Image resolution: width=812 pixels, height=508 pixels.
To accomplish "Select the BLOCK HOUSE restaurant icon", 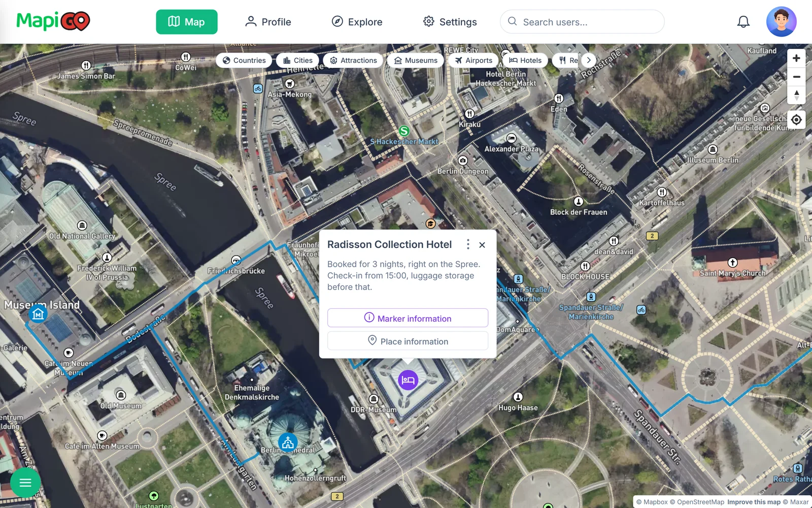I will tap(585, 266).
